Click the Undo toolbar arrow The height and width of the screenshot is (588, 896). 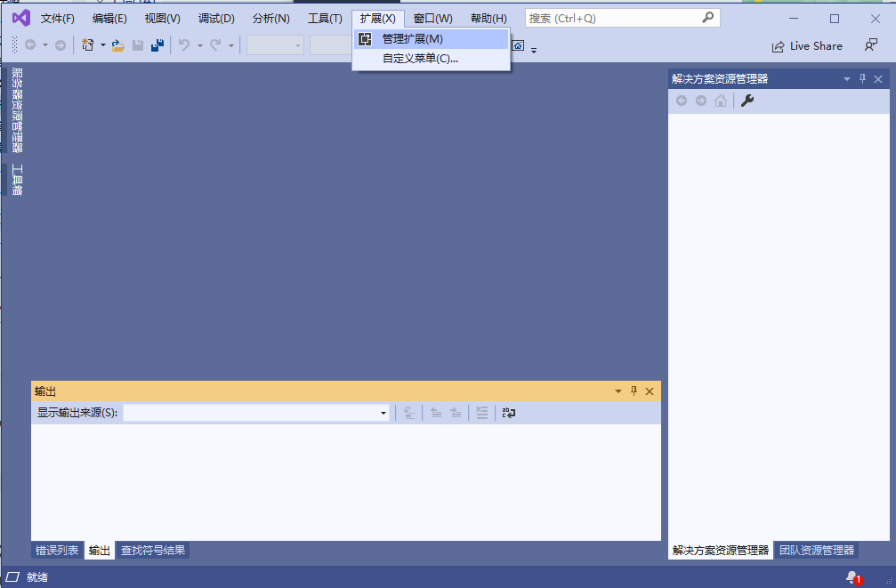click(x=184, y=44)
